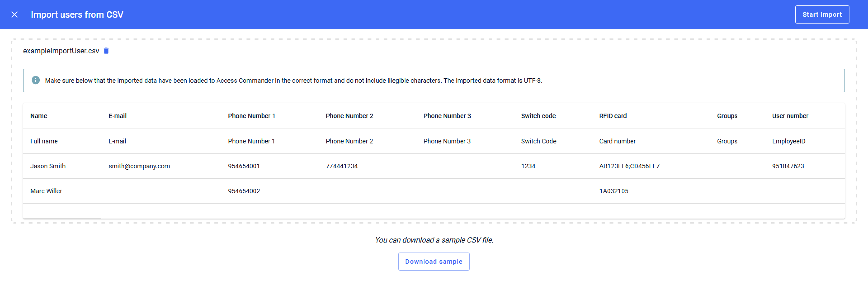Viewport: 868px width, 305px height.
Task: Select the Full name cell
Action: tap(44, 141)
